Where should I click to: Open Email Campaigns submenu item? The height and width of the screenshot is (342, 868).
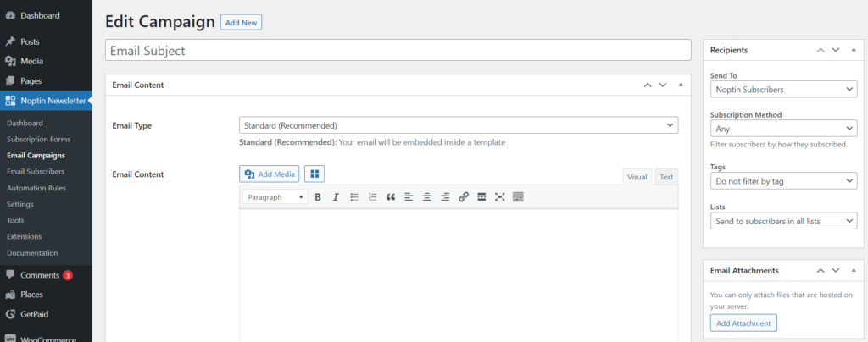tap(36, 155)
